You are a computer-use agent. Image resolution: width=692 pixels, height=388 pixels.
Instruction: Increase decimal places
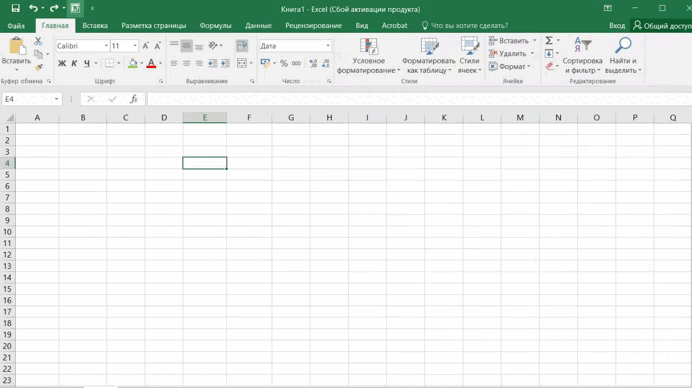[313, 64]
